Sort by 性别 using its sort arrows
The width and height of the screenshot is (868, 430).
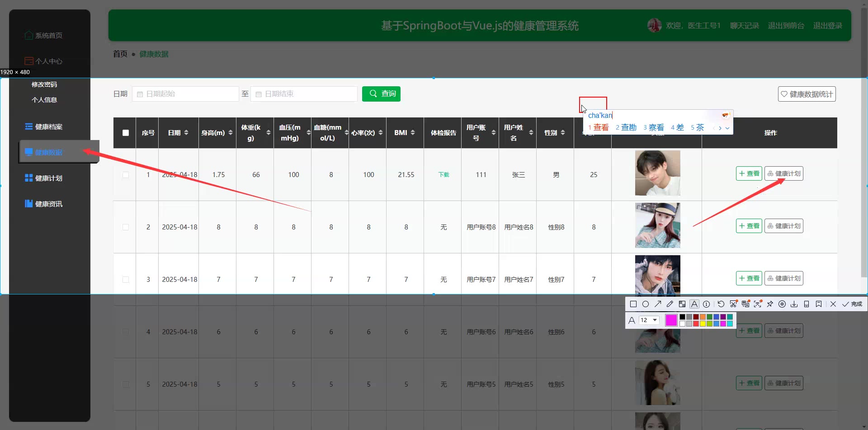[563, 133]
